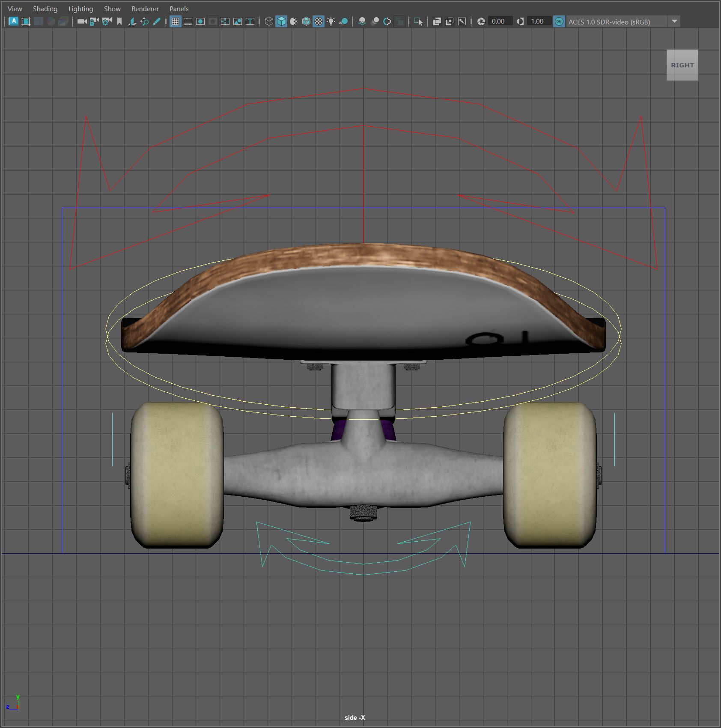Toggle the Safe Title 'T' icon

(x=250, y=21)
